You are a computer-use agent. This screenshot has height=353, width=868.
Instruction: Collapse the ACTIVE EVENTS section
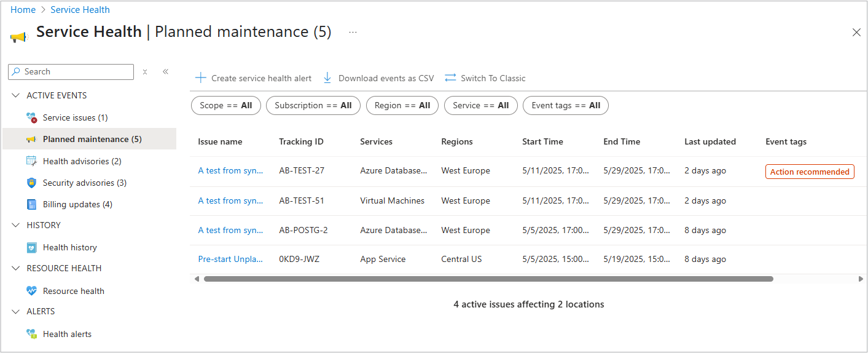coord(16,95)
